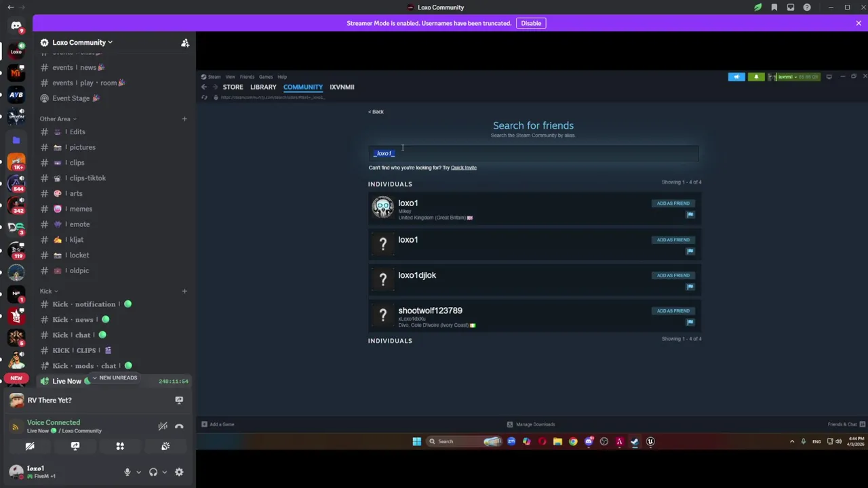Open Discord direct messages home
This screenshot has width=868, height=488.
click(16, 26)
